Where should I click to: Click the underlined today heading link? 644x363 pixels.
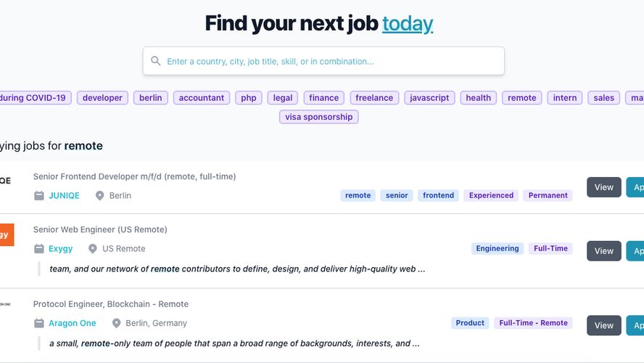coord(408,23)
